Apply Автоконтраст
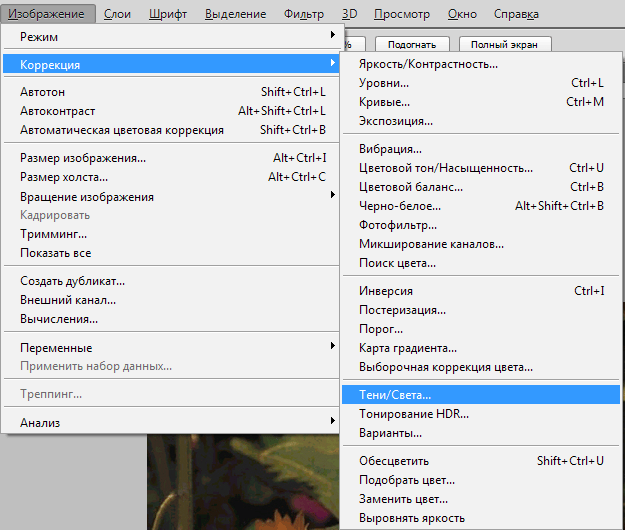 pyautogui.click(x=171, y=111)
